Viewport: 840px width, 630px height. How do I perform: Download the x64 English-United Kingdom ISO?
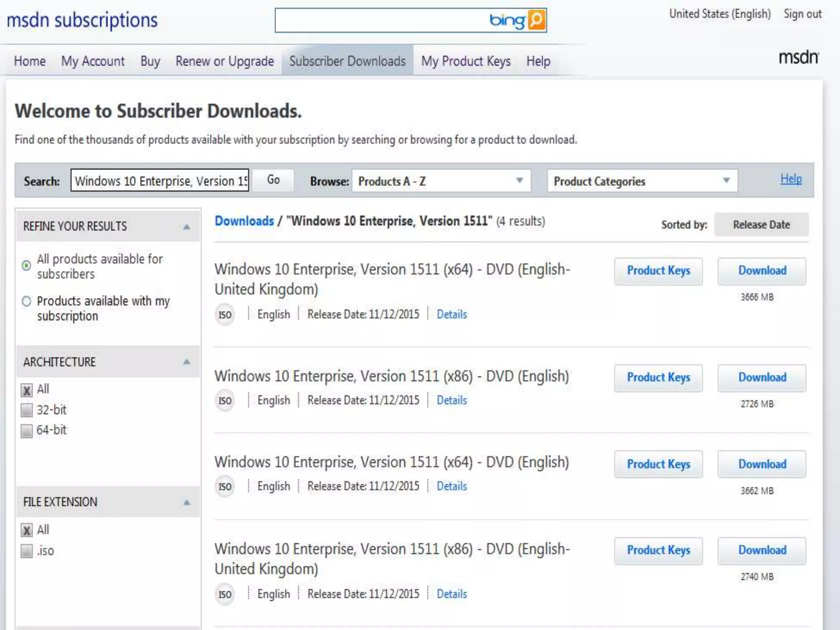(762, 271)
